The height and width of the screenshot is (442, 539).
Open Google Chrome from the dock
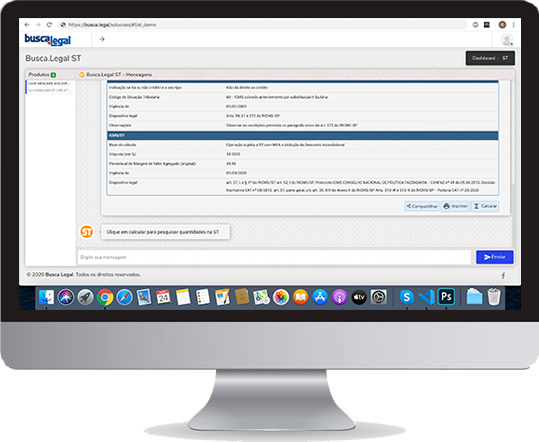point(105,297)
